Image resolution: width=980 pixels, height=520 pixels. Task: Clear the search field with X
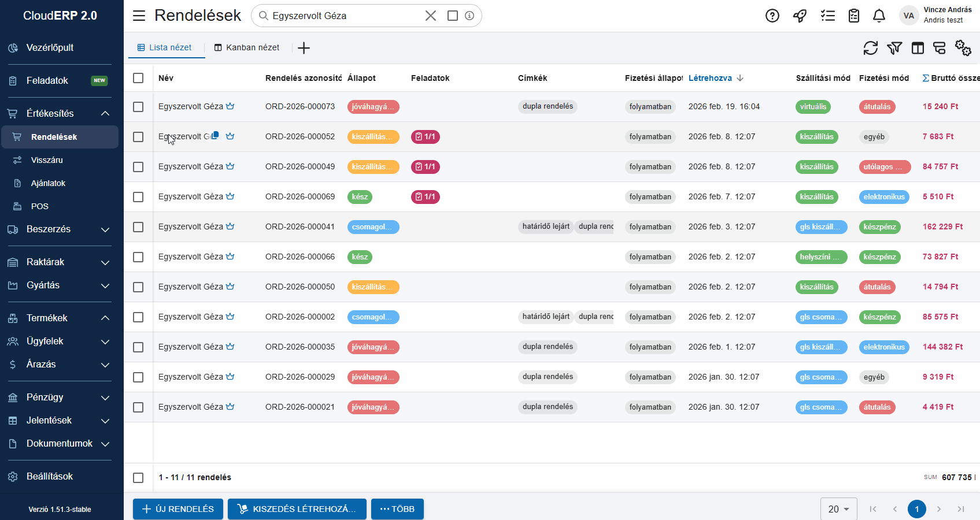click(431, 16)
